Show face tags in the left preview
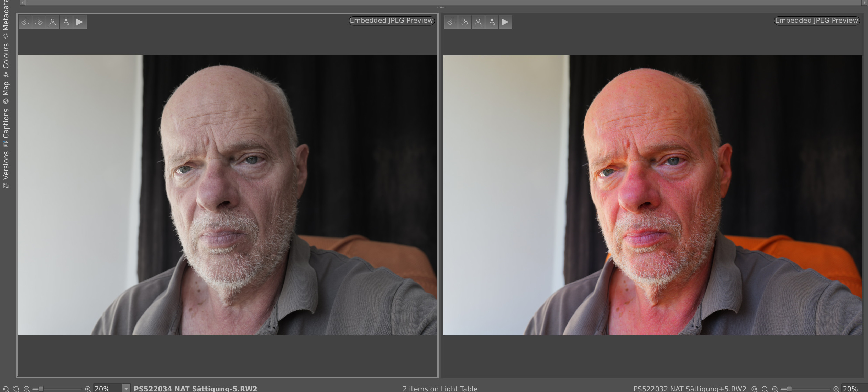The width and height of the screenshot is (868, 392). coord(53,22)
